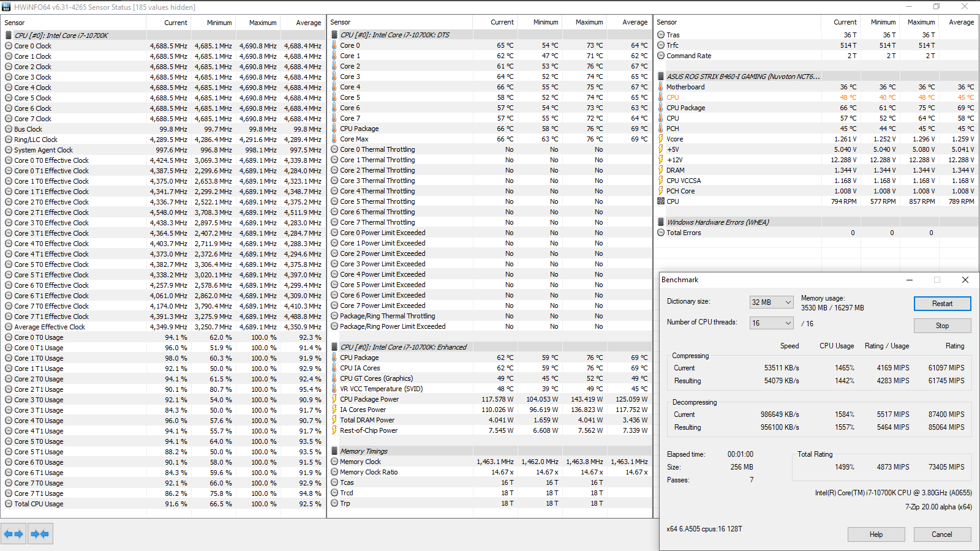Select the Tcas timing row
Viewport: 980px width, 551px height.
coord(489,482)
